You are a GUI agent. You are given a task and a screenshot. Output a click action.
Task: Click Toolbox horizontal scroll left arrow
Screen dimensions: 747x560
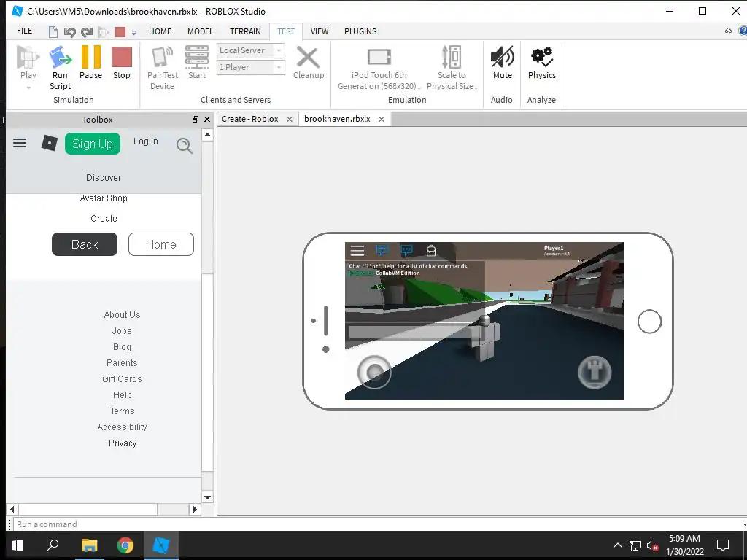[x=12, y=509]
